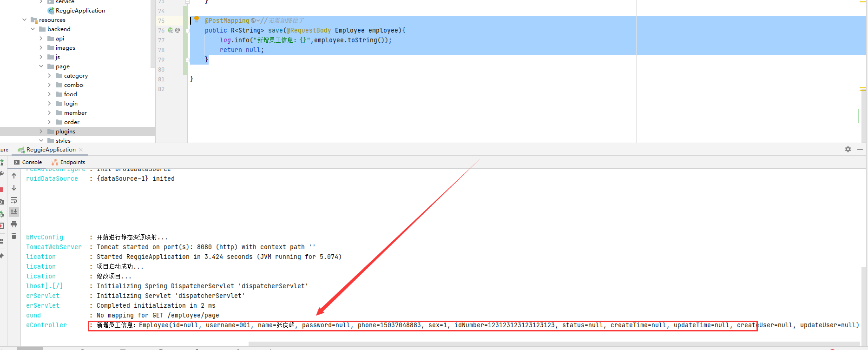Switch to the Endpoints tab
This screenshot has width=868, height=350.
[68, 162]
